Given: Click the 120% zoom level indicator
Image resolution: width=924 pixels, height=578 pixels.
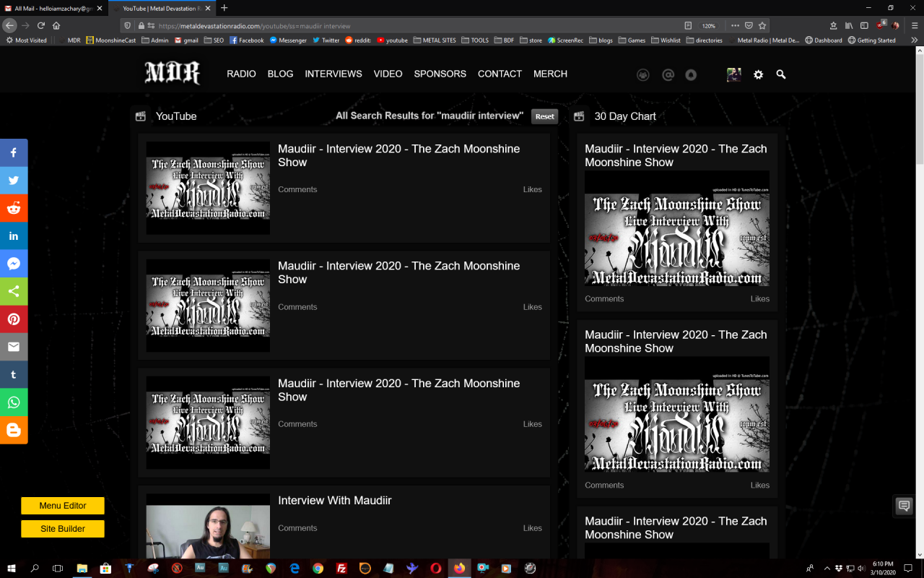Looking at the screenshot, I should [x=709, y=25].
